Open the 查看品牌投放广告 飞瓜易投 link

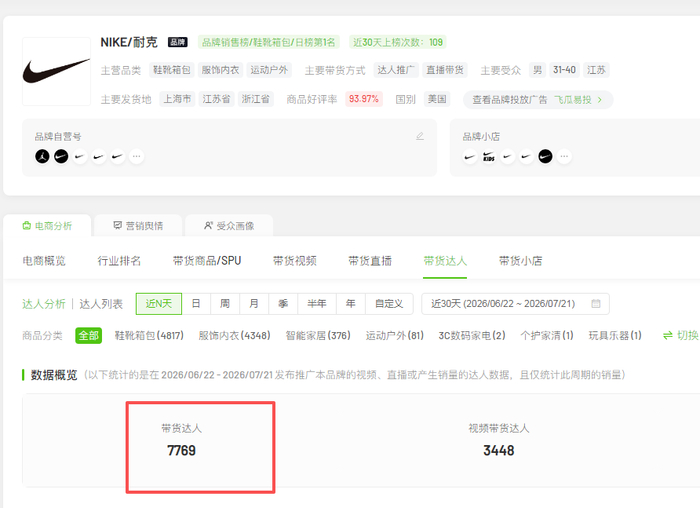538,100
